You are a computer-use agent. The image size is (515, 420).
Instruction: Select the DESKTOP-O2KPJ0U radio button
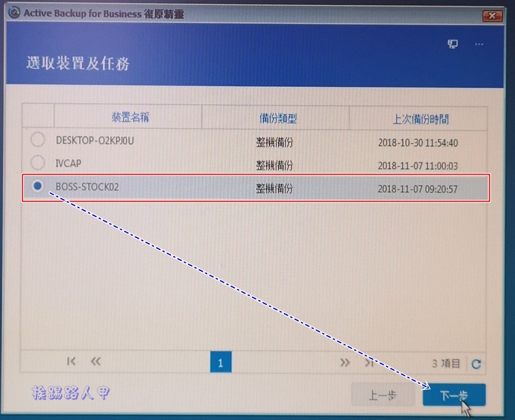pyautogui.click(x=38, y=139)
